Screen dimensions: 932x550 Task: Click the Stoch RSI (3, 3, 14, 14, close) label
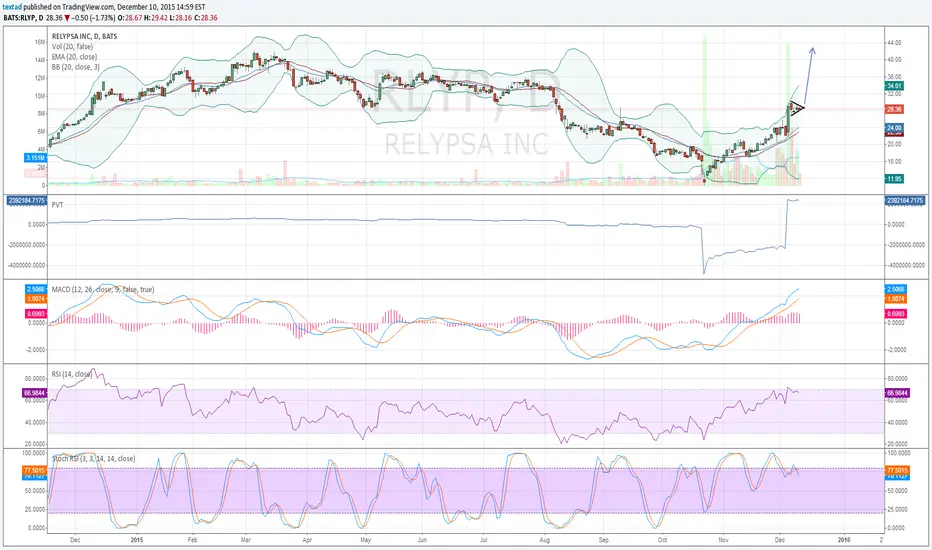click(x=93, y=458)
